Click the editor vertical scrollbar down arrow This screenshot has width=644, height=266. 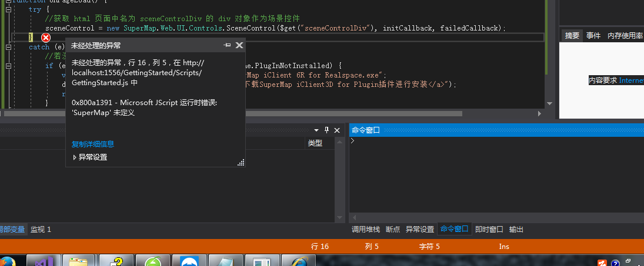coord(549,104)
